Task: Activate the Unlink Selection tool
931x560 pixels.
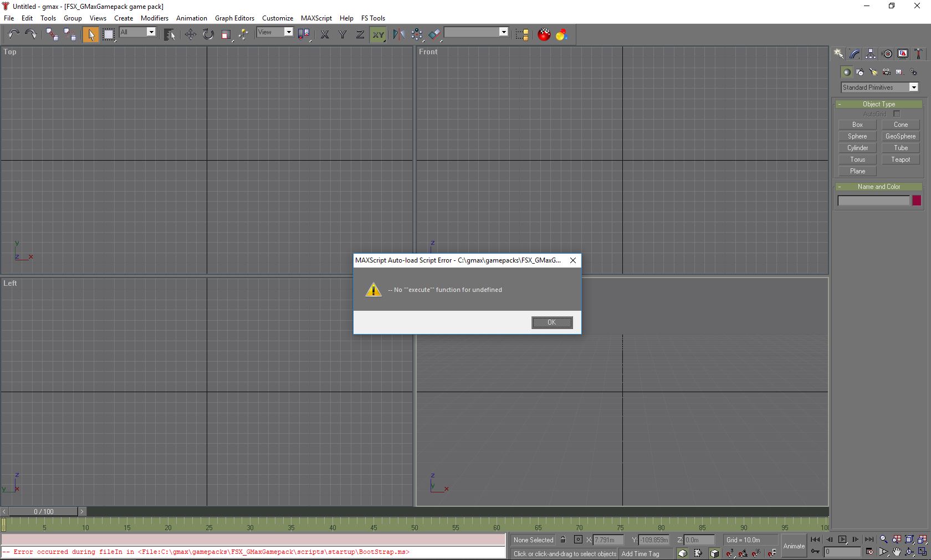Action: pos(70,35)
